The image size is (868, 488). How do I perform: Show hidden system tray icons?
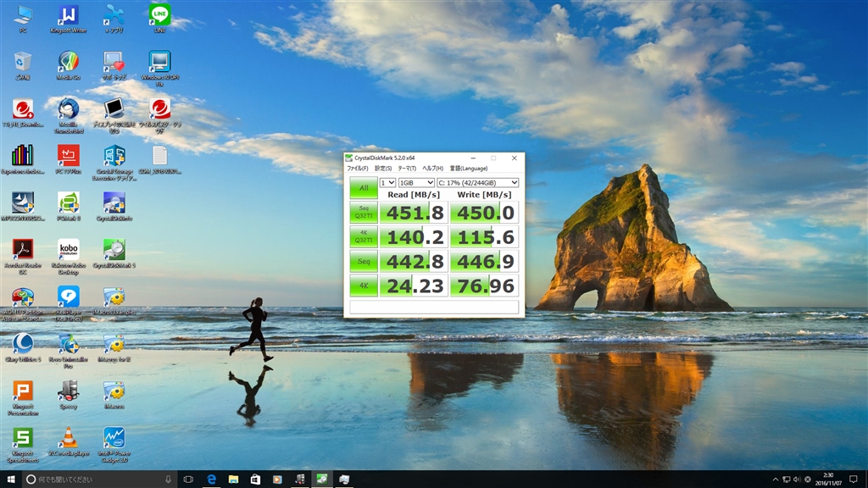[775, 480]
